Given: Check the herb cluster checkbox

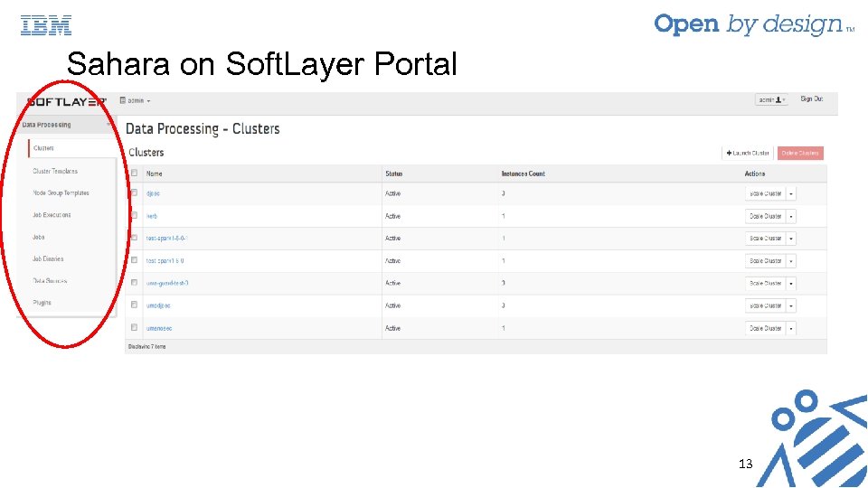Looking at the screenshot, I should 134,216.
